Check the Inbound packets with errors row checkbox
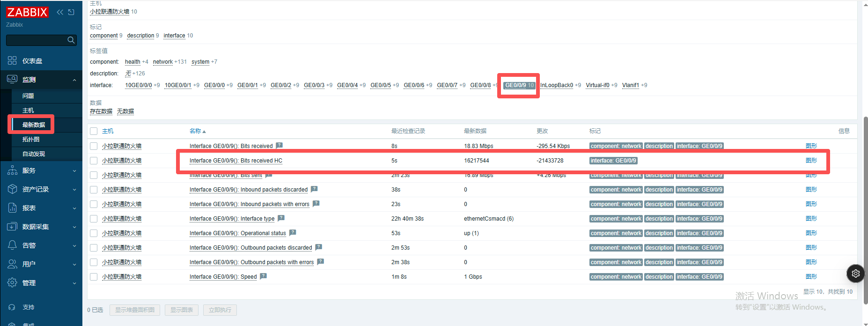868x326 pixels. point(94,204)
